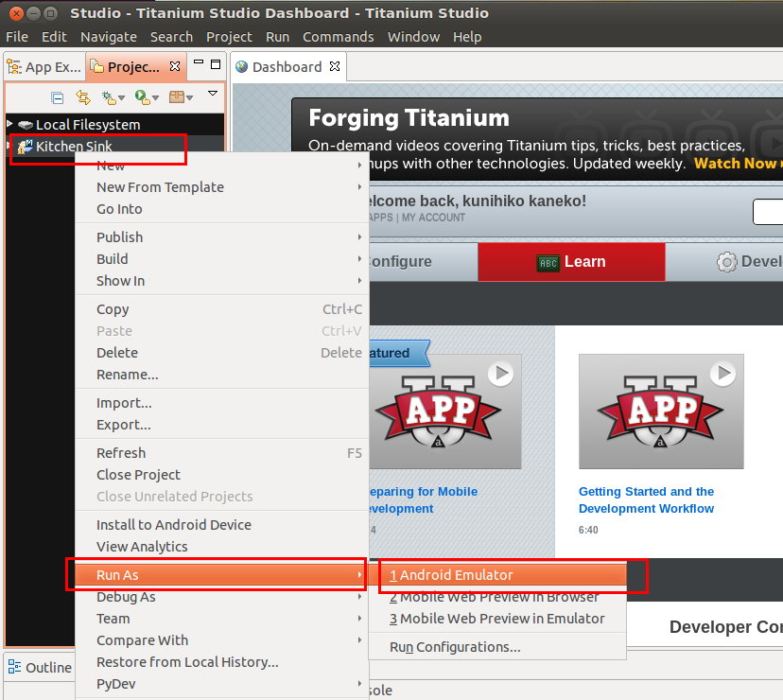Screen dimensions: 783x700
Task: Expand New From Template submenu
Action: tap(221, 187)
